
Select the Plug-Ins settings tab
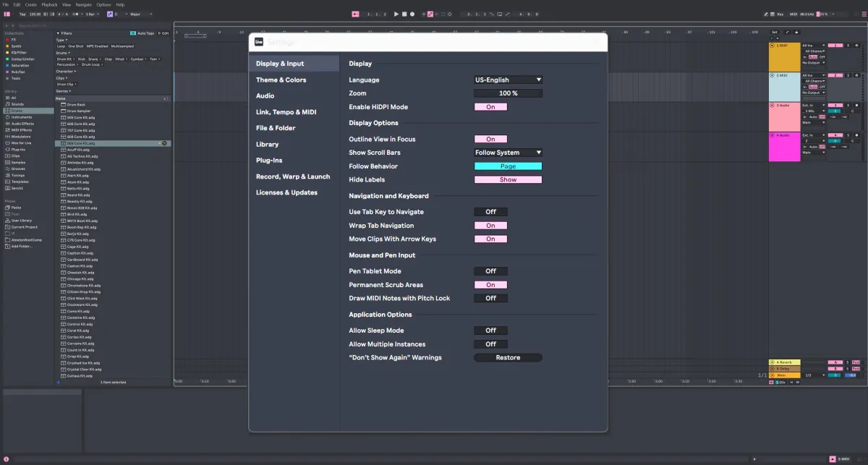(x=294, y=160)
